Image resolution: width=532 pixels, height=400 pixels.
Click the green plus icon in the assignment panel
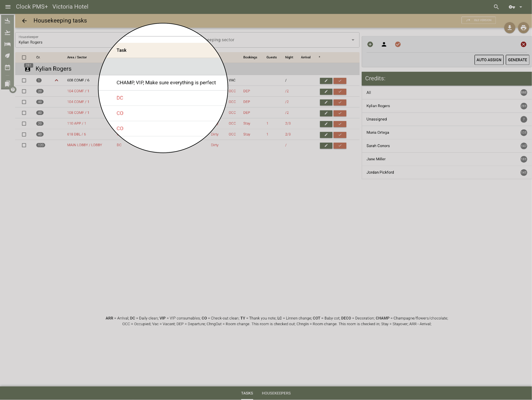(370, 44)
